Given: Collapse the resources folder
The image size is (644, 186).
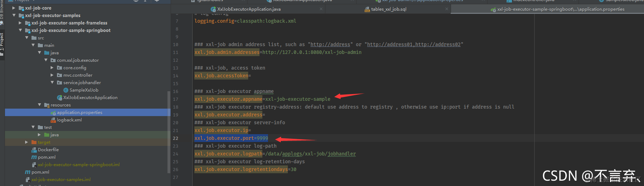Looking at the screenshot, I should click(x=39, y=105).
